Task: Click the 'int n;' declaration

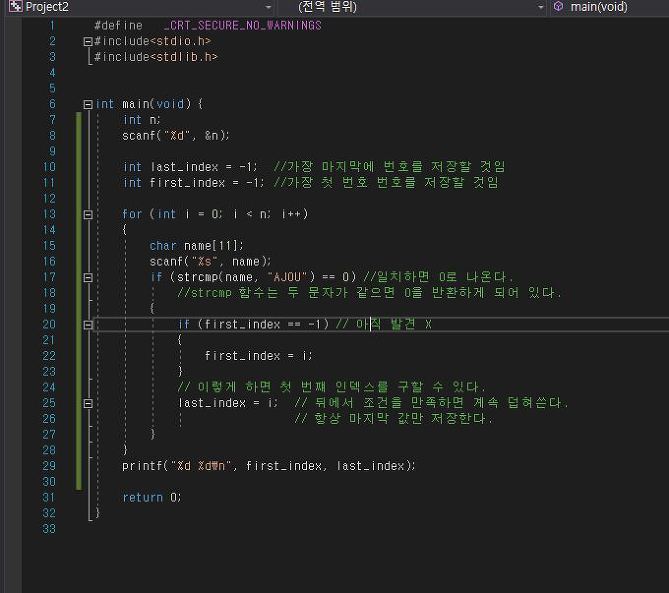Action: coord(142,120)
